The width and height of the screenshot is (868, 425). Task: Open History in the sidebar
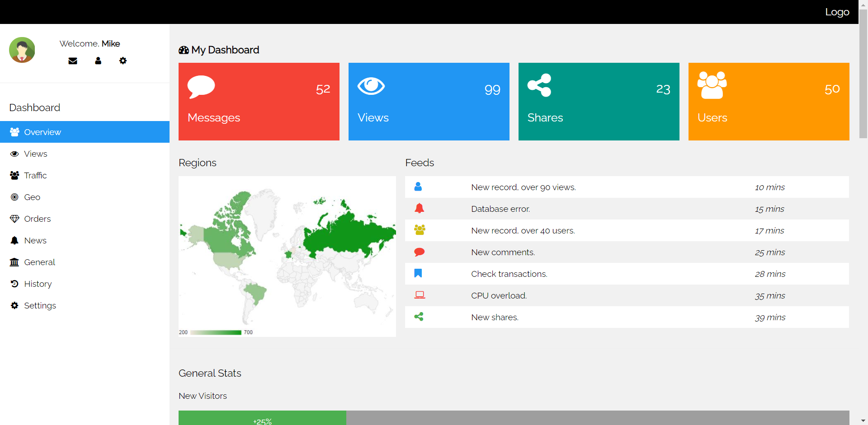pyautogui.click(x=38, y=284)
